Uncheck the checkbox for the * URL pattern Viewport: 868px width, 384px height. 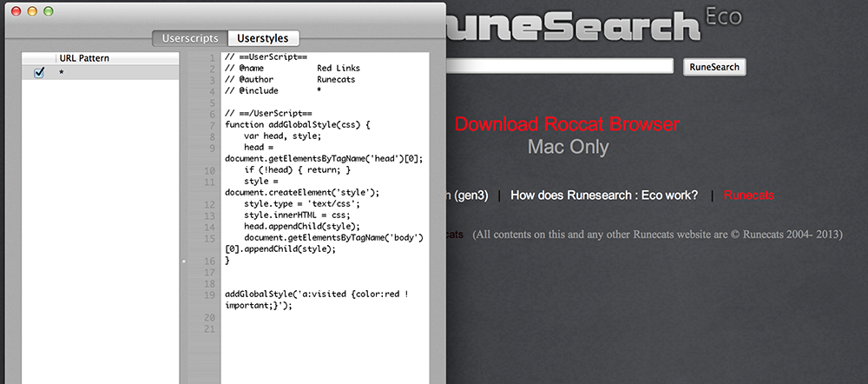39,73
